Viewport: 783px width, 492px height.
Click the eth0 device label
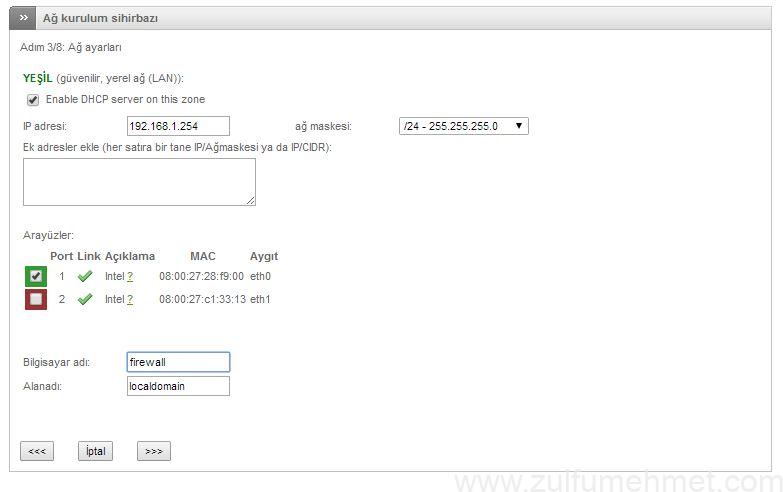[260, 276]
